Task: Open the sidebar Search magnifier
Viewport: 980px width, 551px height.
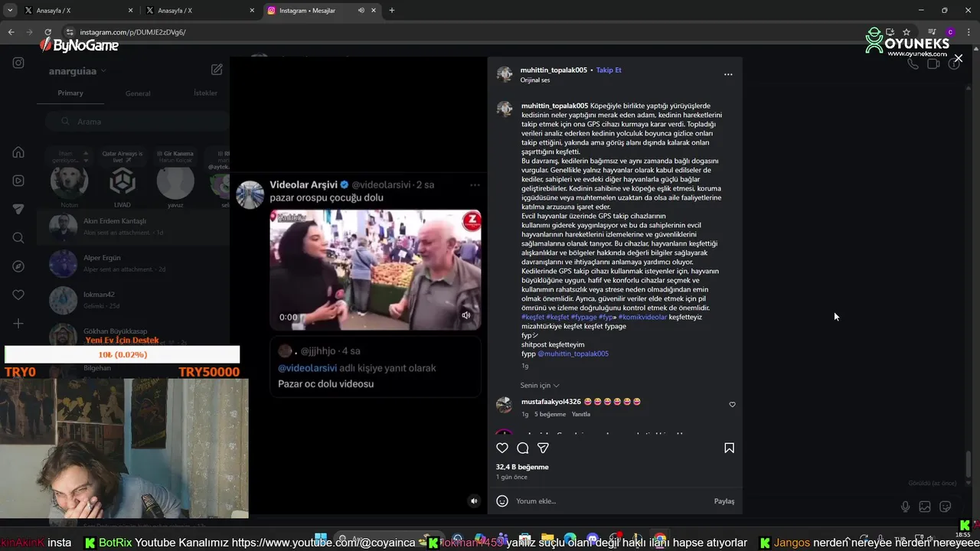Action: tap(18, 238)
